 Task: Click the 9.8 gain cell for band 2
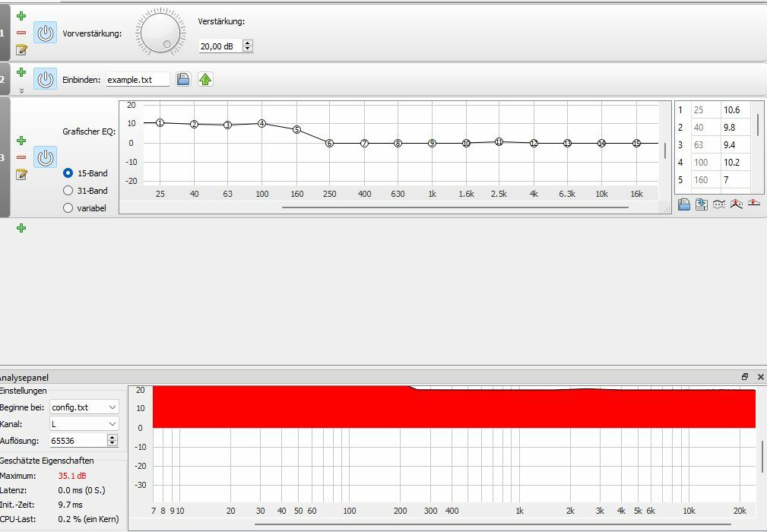coord(735,127)
